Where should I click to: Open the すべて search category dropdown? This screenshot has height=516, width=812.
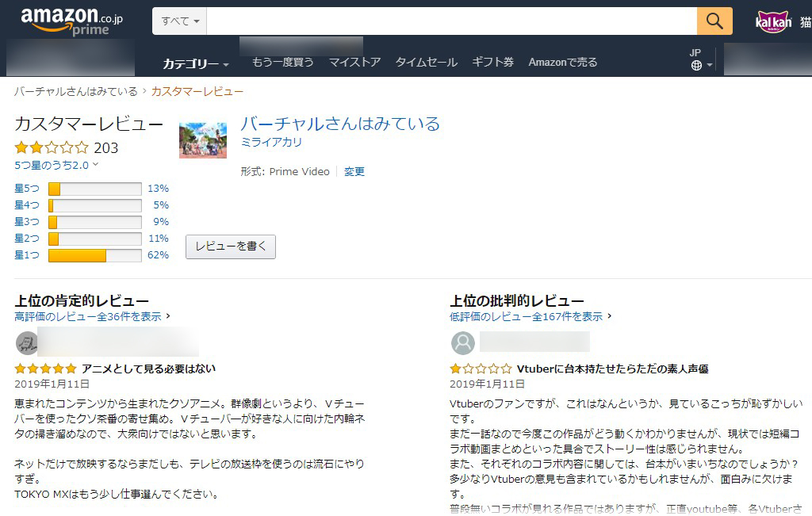(x=180, y=21)
